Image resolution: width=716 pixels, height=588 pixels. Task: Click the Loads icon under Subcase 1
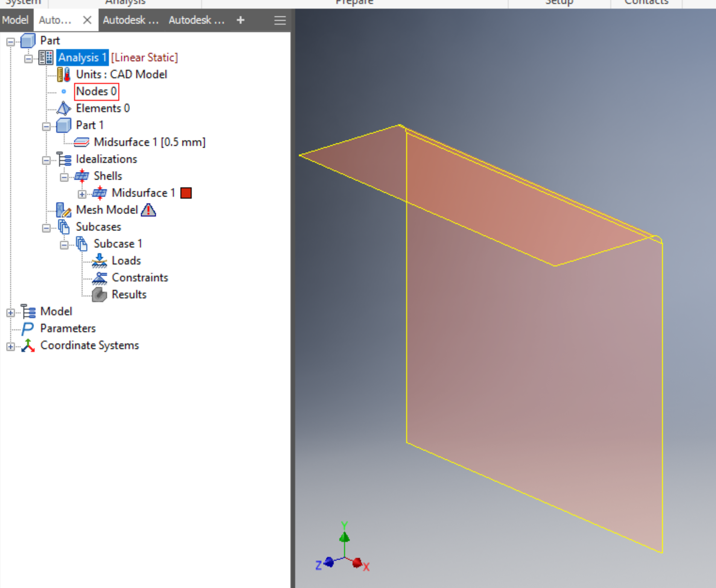click(x=99, y=261)
